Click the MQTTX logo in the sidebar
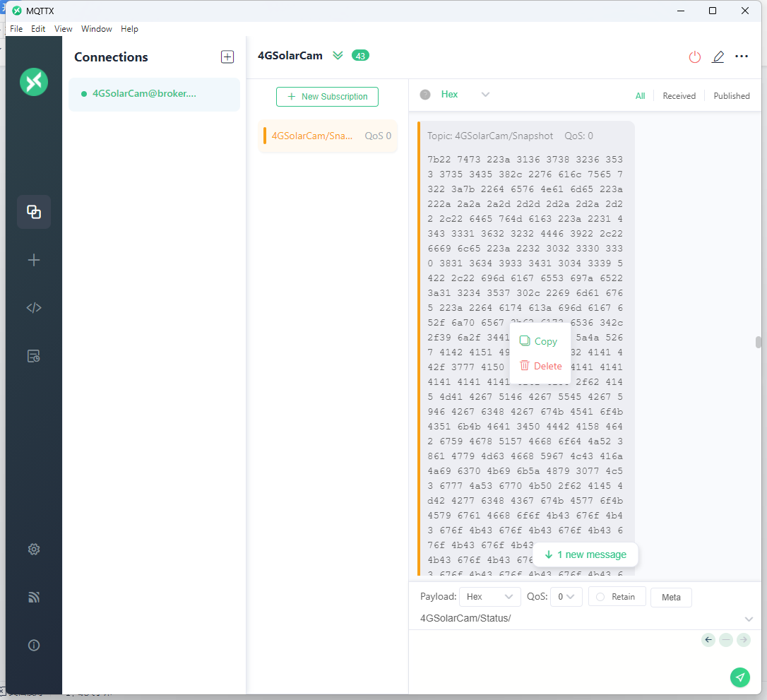The height and width of the screenshot is (700, 767). (x=34, y=82)
